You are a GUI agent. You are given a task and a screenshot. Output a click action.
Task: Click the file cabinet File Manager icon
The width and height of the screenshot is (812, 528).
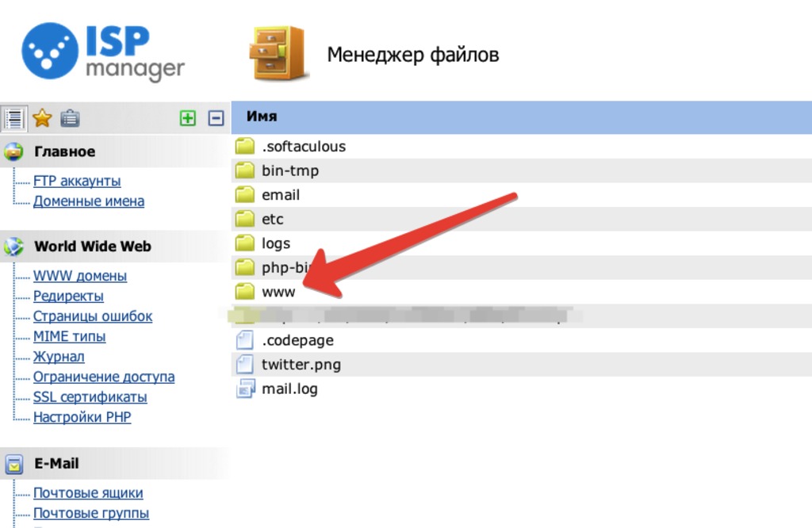click(x=278, y=54)
